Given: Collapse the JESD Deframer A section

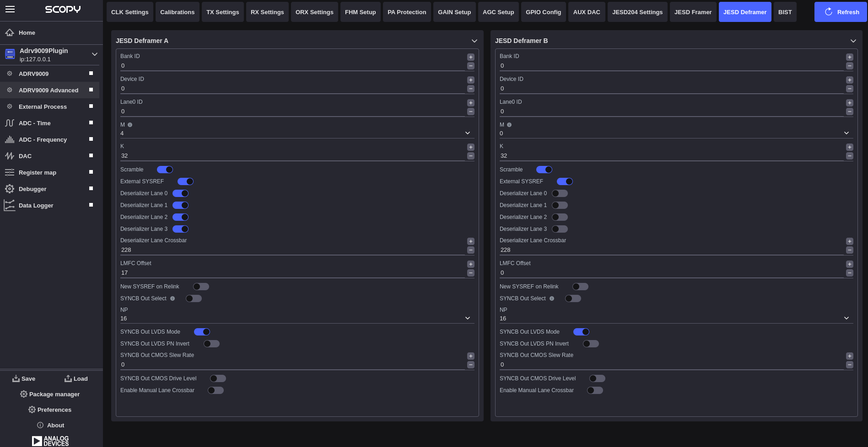Looking at the screenshot, I should [474, 41].
